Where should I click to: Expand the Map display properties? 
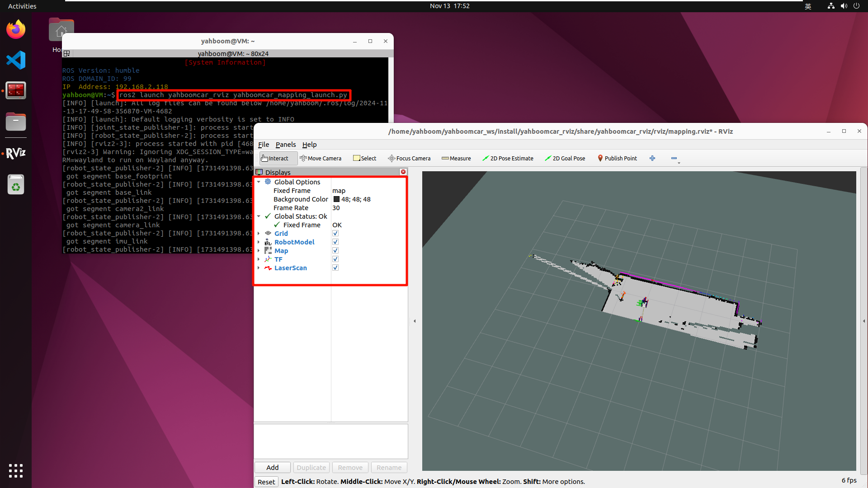click(259, 250)
